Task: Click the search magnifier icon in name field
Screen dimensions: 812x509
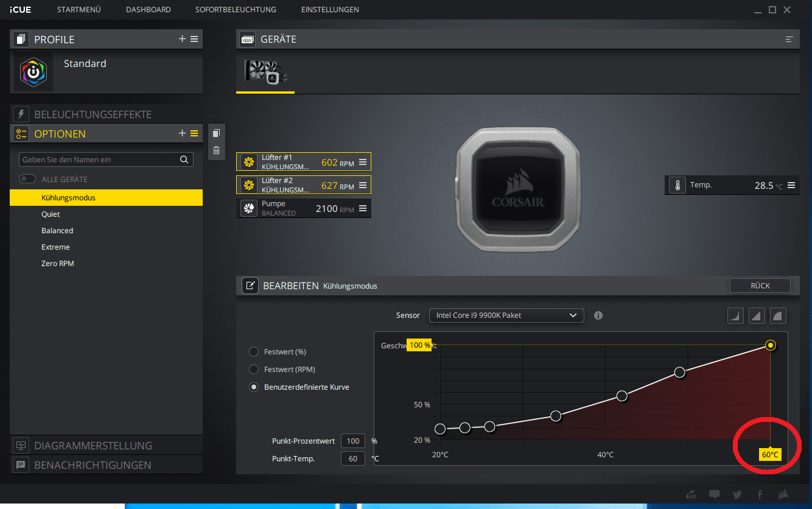Action: coord(184,160)
